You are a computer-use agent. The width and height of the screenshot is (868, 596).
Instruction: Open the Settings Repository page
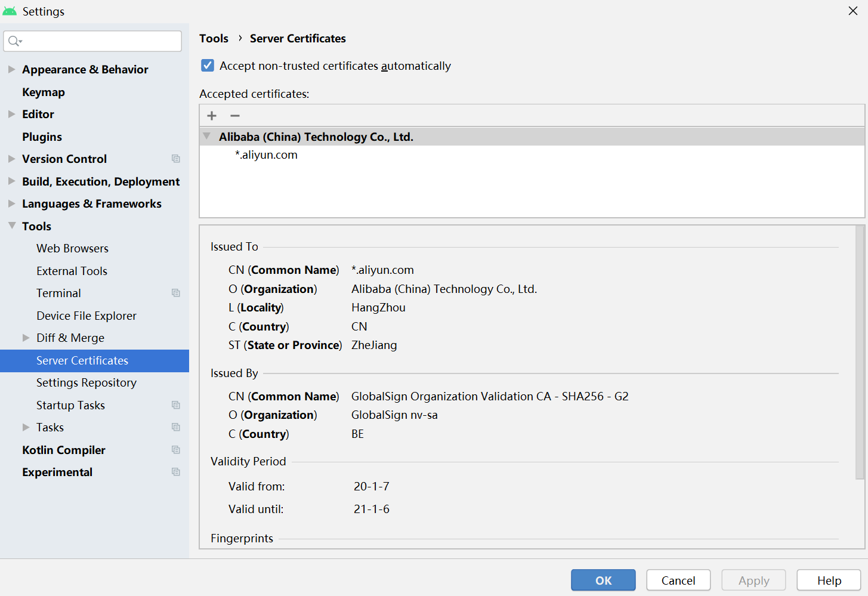[87, 382]
